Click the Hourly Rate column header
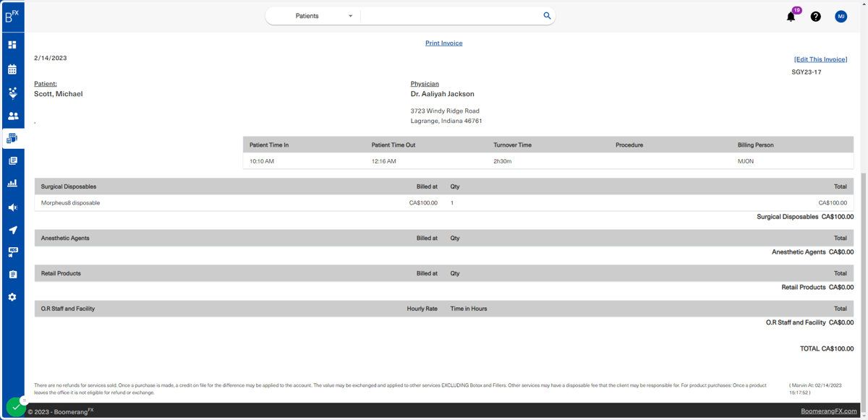 click(422, 309)
